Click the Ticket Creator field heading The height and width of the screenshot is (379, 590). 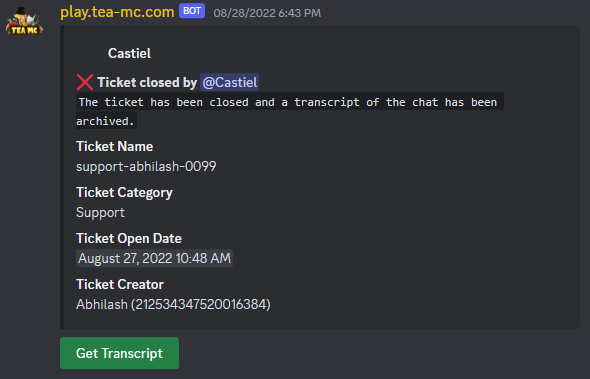[120, 285]
